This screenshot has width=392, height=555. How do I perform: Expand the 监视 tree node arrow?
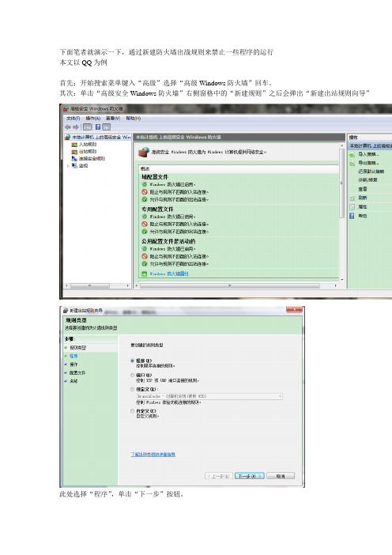pyautogui.click(x=68, y=166)
